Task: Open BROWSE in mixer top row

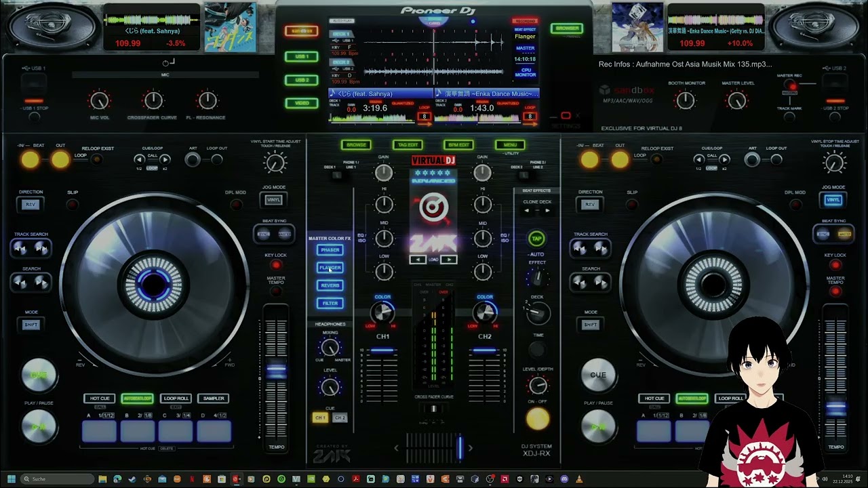Action: [356, 144]
